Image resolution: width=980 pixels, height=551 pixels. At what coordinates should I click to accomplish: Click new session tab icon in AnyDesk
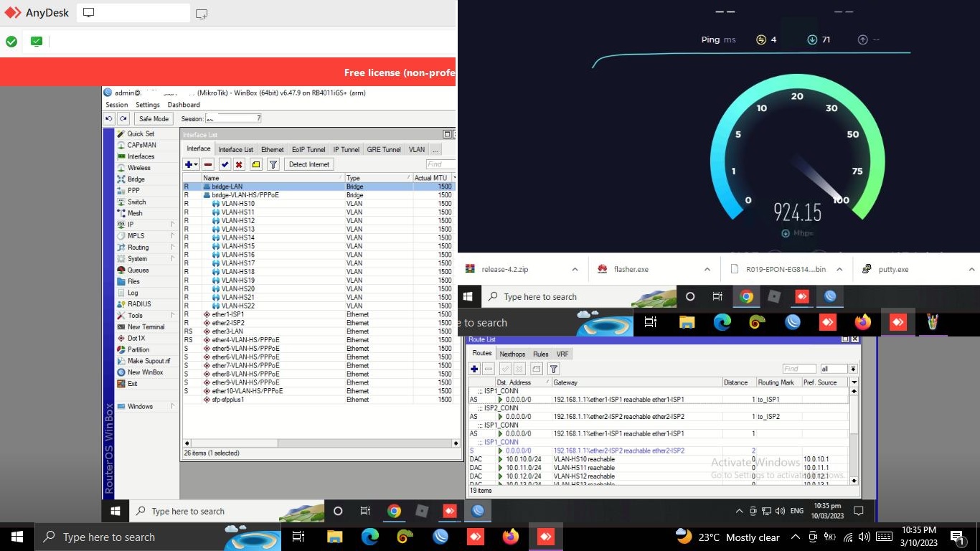pos(202,14)
